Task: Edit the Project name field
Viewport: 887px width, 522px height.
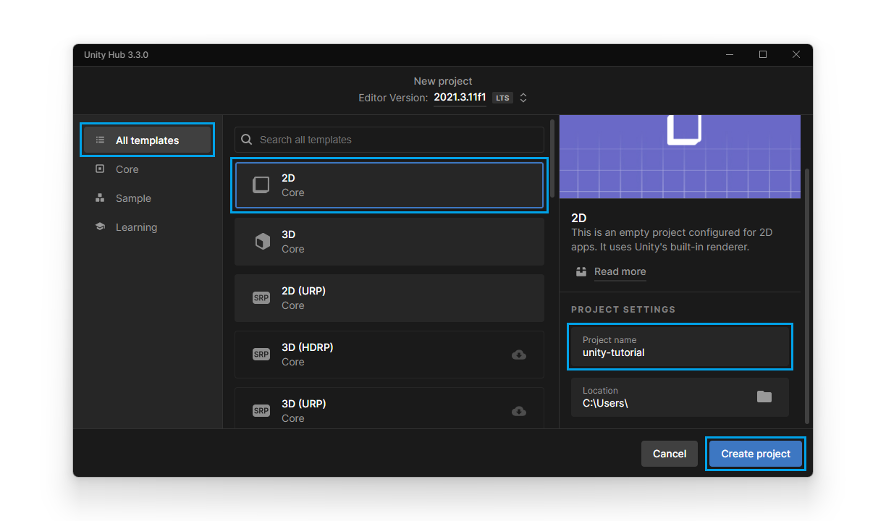Action: [679, 347]
